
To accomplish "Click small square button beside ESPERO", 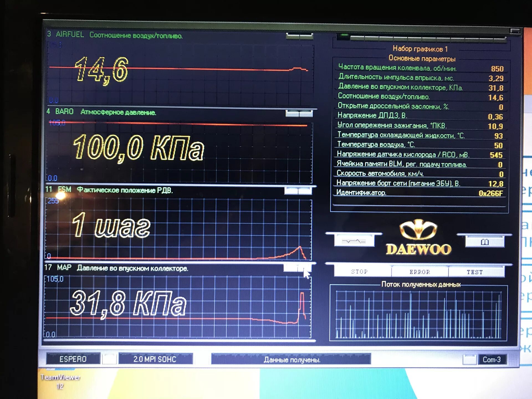I will coord(109,359).
